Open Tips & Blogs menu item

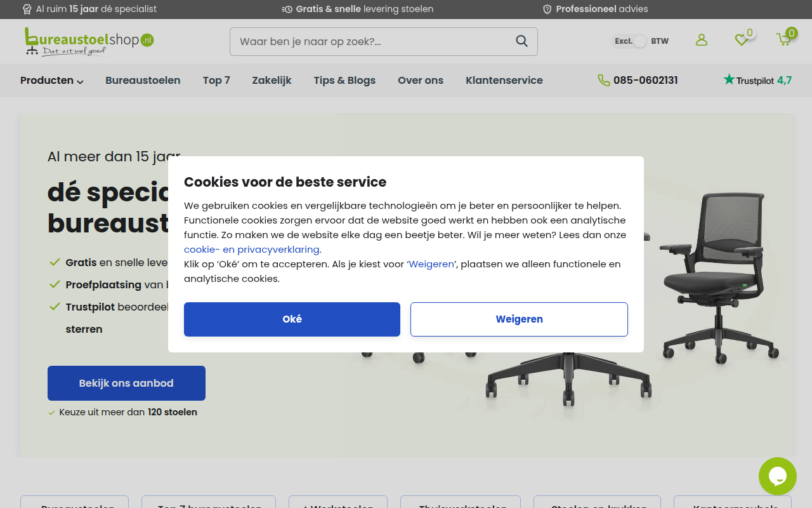(x=344, y=80)
